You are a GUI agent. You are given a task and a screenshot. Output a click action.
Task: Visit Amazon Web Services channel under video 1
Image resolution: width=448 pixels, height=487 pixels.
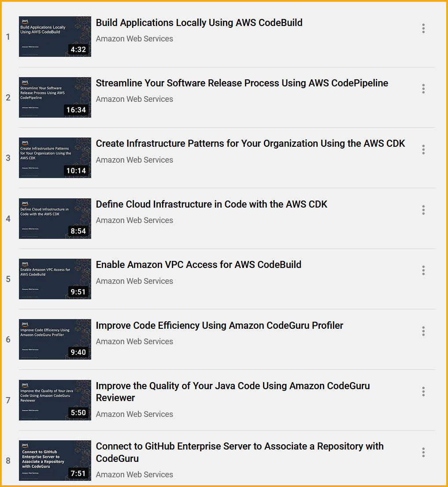coord(134,39)
